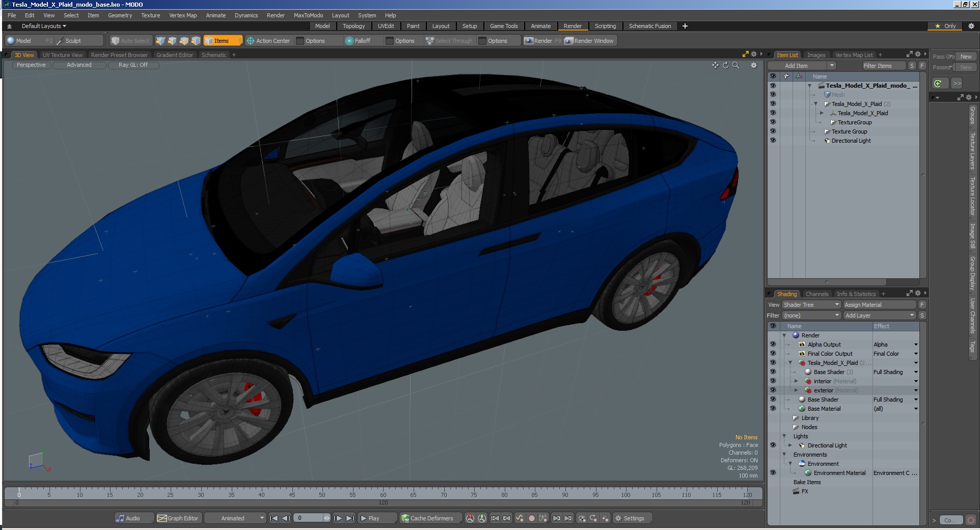Toggle Ray GL: Off button
Image resolution: width=980 pixels, height=530 pixels.
[x=133, y=65]
